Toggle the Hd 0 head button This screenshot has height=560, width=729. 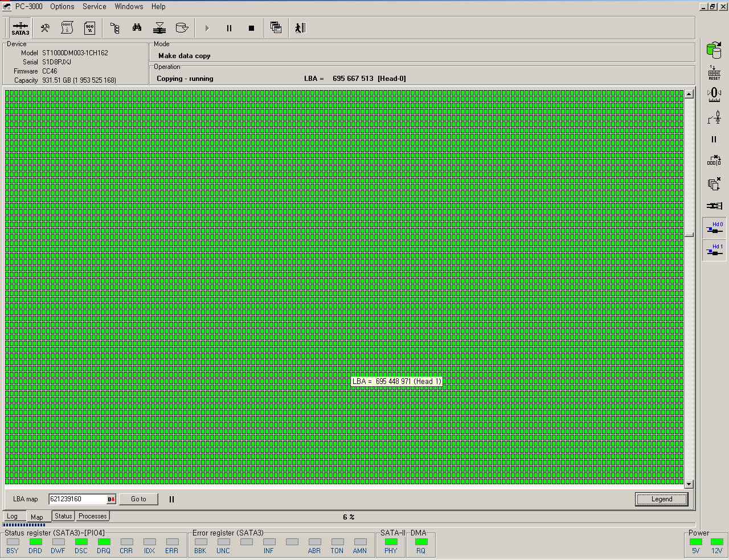pyautogui.click(x=714, y=228)
